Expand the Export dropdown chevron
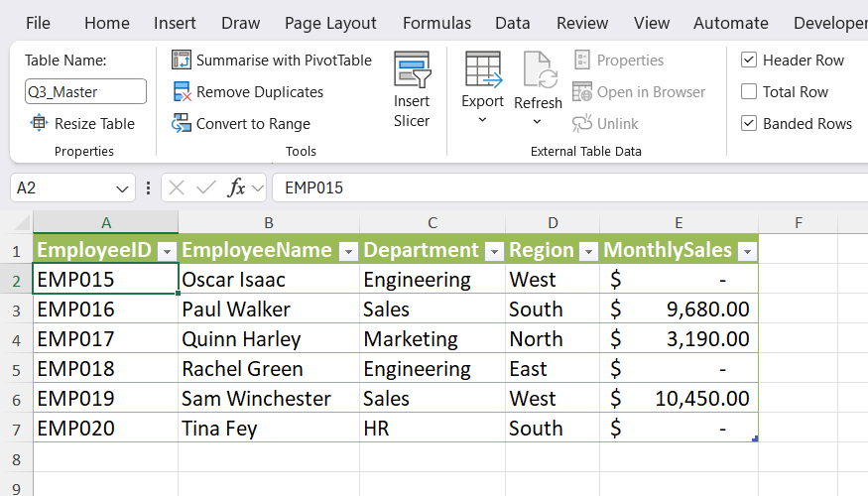 tap(482, 120)
